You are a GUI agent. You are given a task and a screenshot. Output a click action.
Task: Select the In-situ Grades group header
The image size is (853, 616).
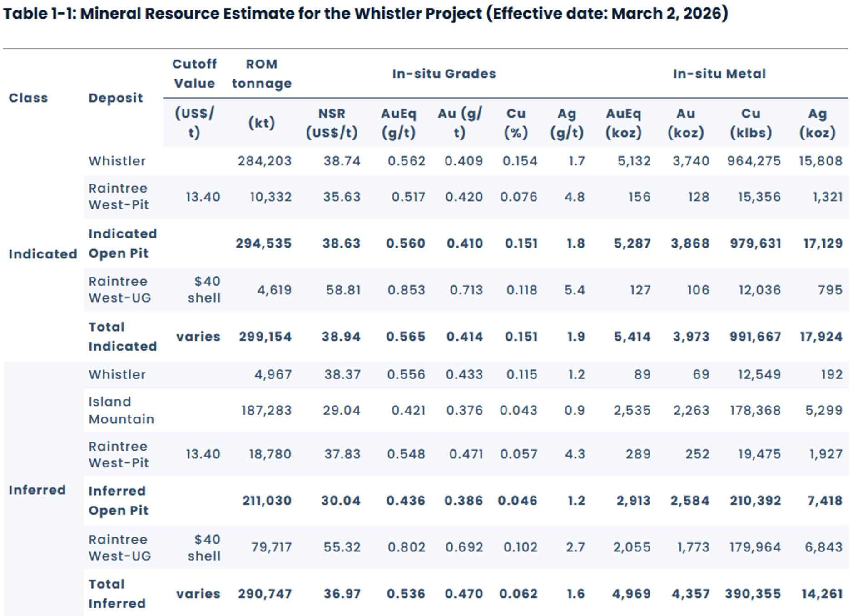(444, 74)
